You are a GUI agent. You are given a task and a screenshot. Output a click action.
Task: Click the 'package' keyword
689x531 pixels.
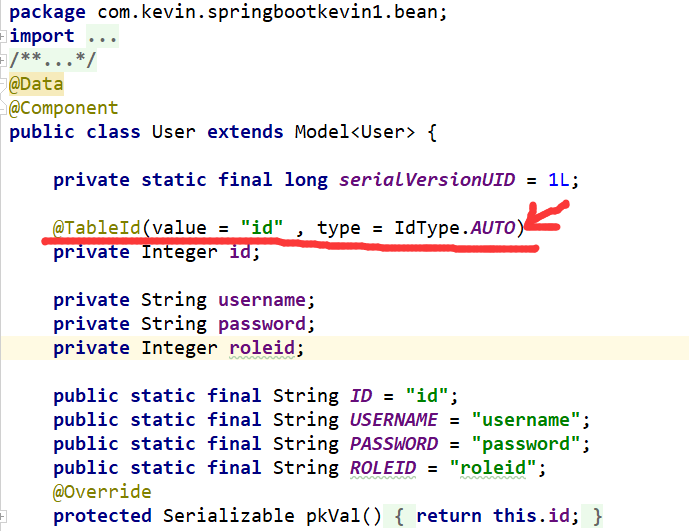point(47,12)
